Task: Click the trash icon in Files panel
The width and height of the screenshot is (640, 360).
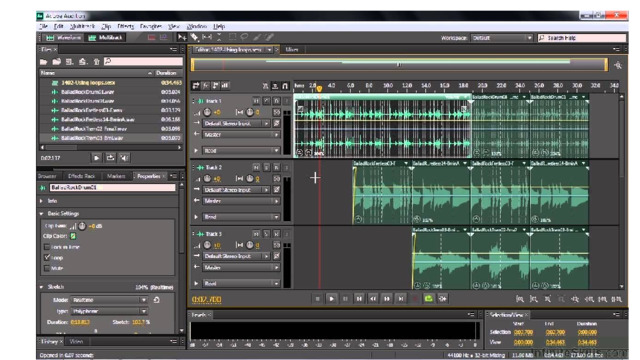Action: pos(97,62)
